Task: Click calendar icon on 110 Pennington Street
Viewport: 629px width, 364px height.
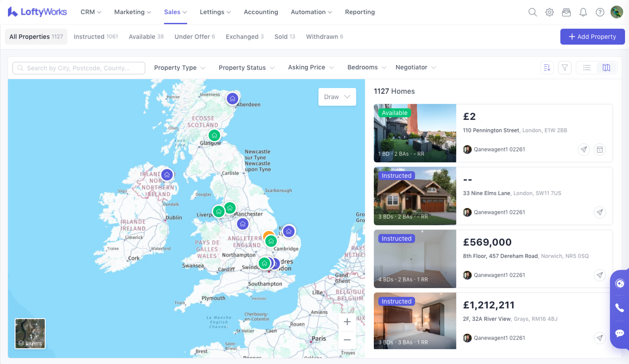Action: [x=600, y=149]
